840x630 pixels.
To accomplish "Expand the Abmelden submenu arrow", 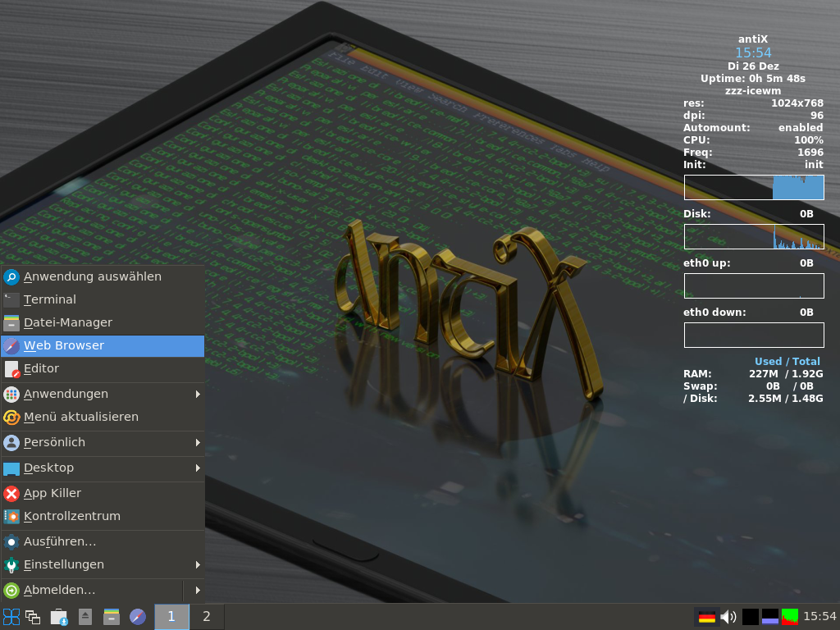I will coord(198,591).
